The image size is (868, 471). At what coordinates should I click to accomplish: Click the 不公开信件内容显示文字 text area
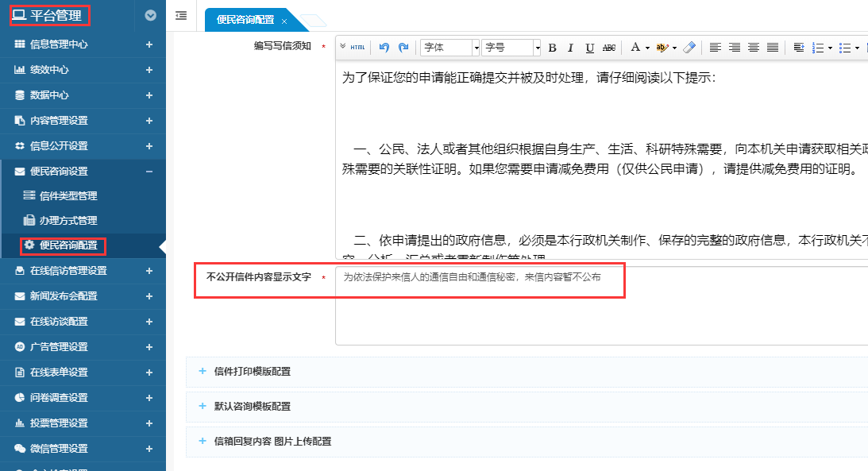click(600, 306)
